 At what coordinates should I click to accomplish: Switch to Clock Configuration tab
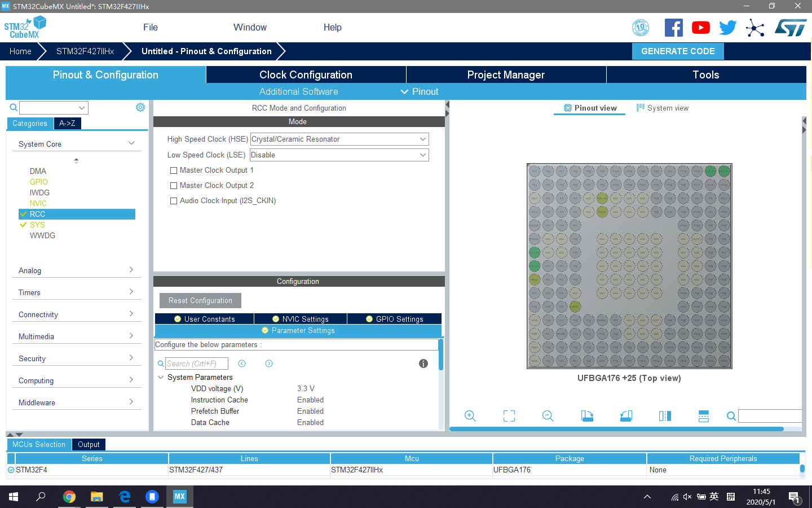point(306,75)
